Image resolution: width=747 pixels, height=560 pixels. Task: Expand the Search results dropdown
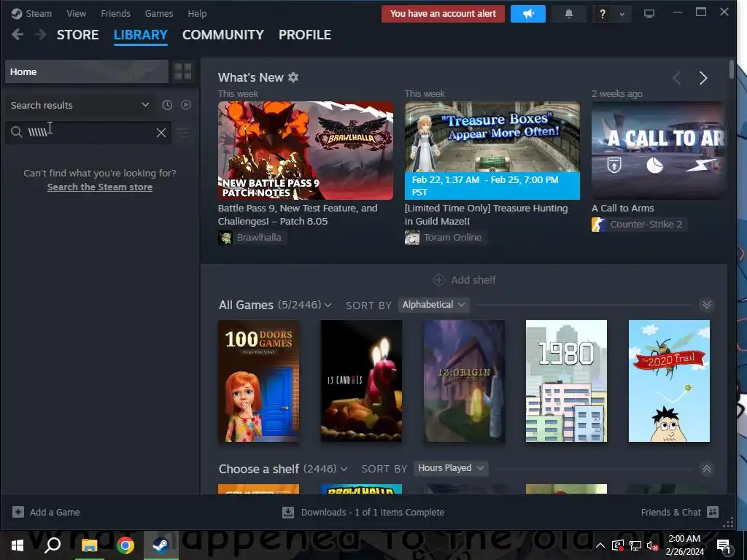click(145, 105)
